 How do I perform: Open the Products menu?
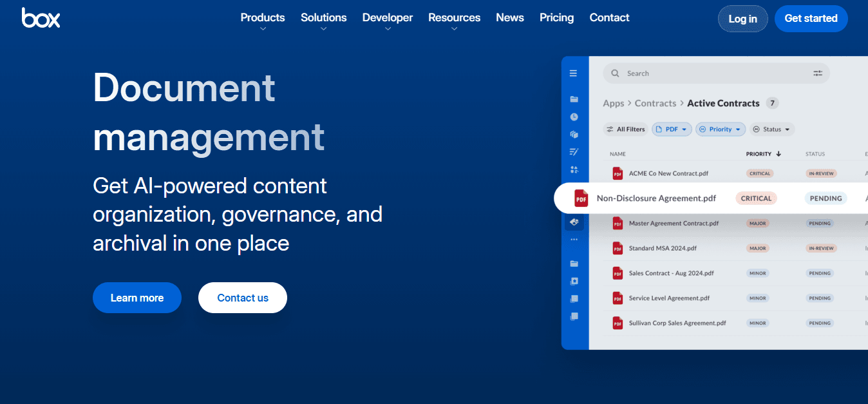click(x=262, y=17)
